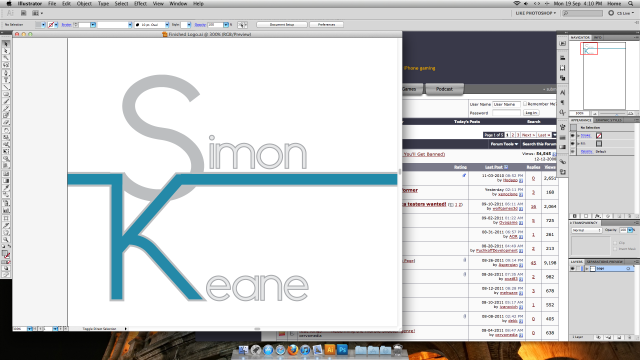Select the Line Segment tool
640x360 pixels.
(x=6, y=87)
